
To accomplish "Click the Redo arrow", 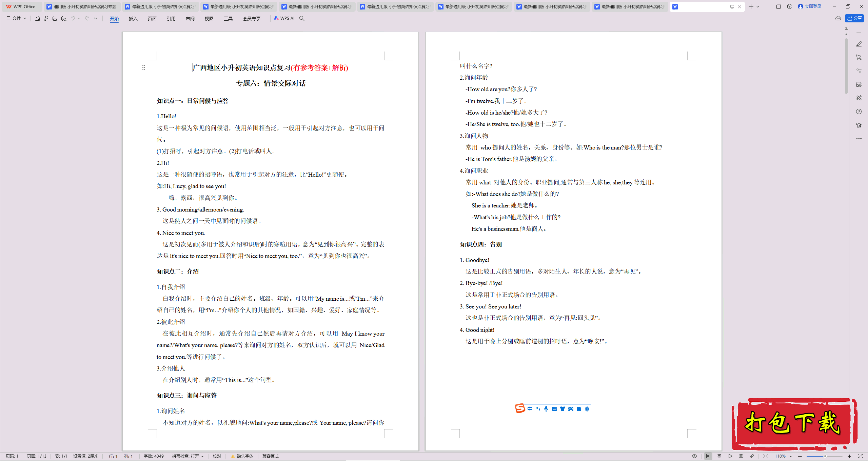I will 87,18.
